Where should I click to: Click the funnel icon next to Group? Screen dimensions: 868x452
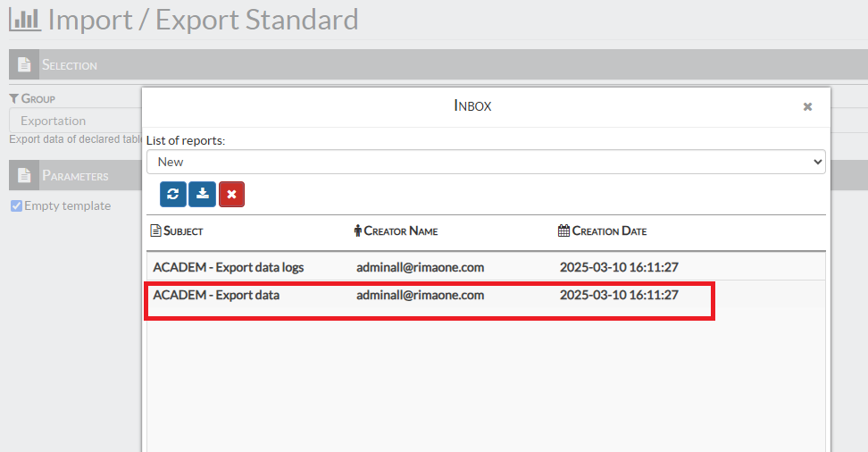(x=14, y=98)
